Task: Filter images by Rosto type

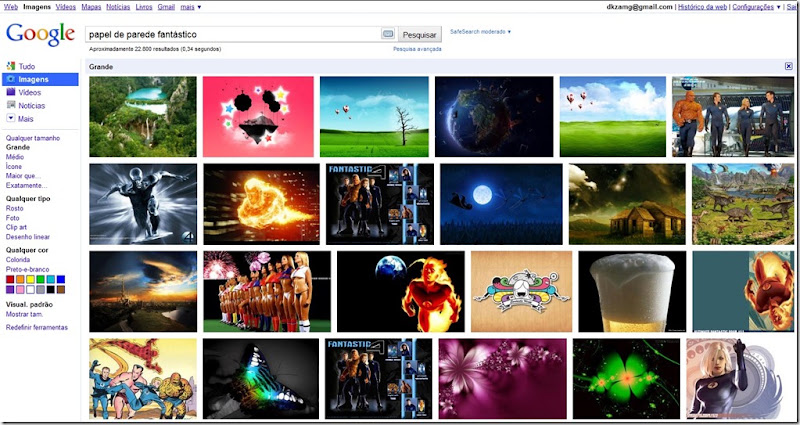Action: 14,208
